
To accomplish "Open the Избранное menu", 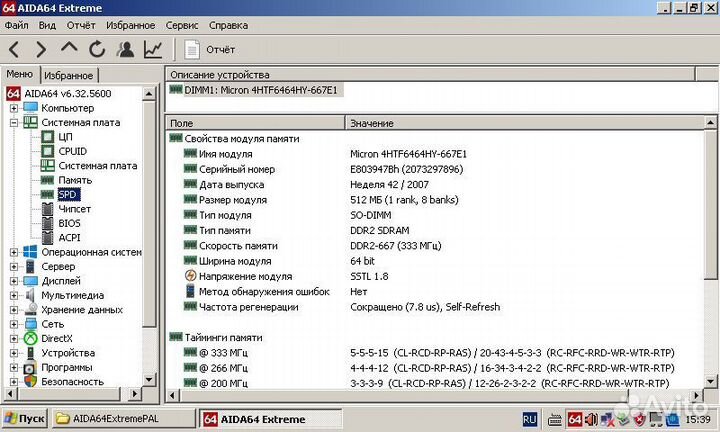I will pos(130,25).
